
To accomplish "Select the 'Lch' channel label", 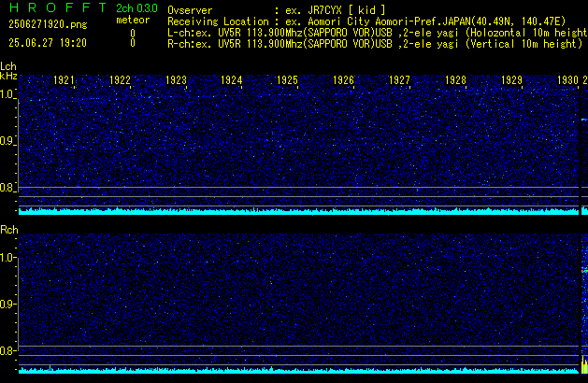I will (x=8, y=66).
